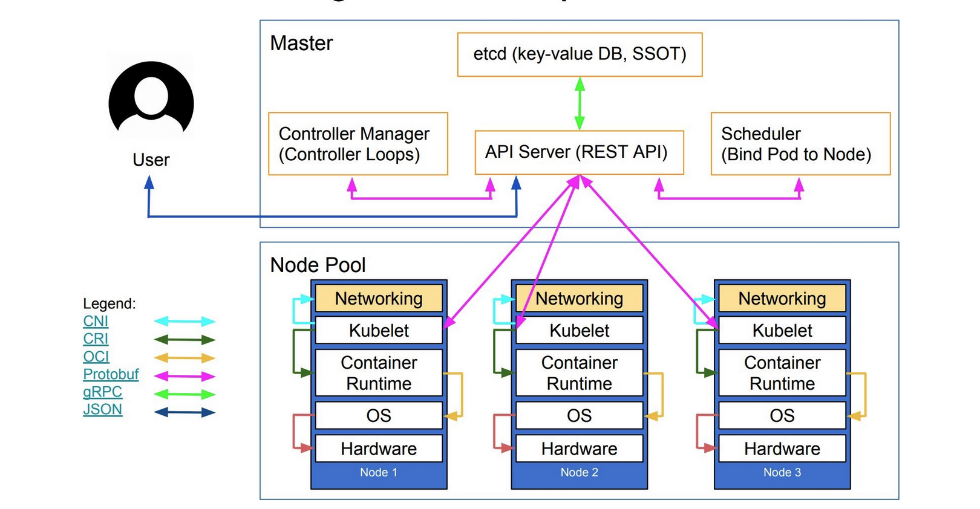This screenshot has width=980, height=509.
Task: Click the magenta Protobuf legend arrow
Action: click(x=185, y=376)
